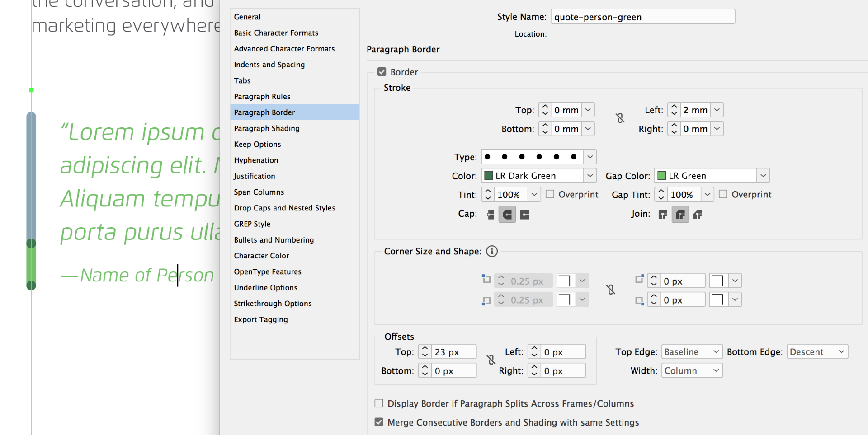Open Paragraph Shading section
The height and width of the screenshot is (435, 868).
pyautogui.click(x=267, y=128)
